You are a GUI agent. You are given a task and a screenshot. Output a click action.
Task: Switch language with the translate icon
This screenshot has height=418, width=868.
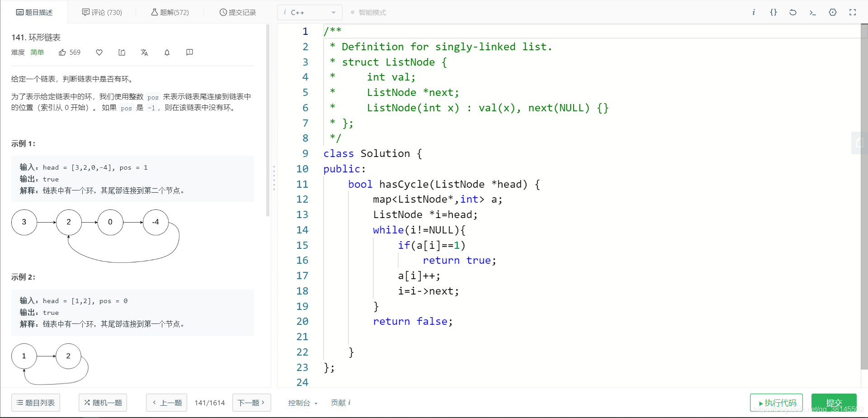(x=144, y=52)
